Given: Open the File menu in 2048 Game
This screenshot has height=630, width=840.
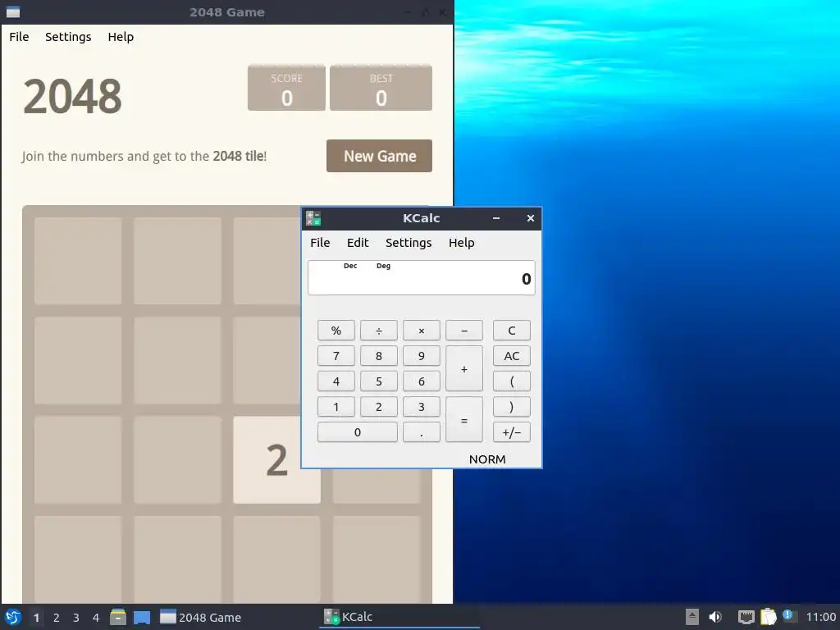Looking at the screenshot, I should tap(20, 37).
